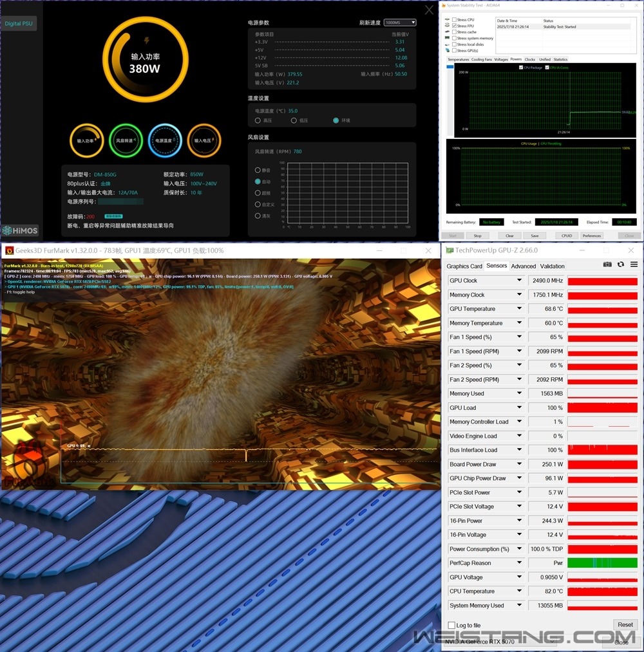Toggle the CPU IA Cores graph checkbox
The width and height of the screenshot is (644, 652).
pos(547,68)
